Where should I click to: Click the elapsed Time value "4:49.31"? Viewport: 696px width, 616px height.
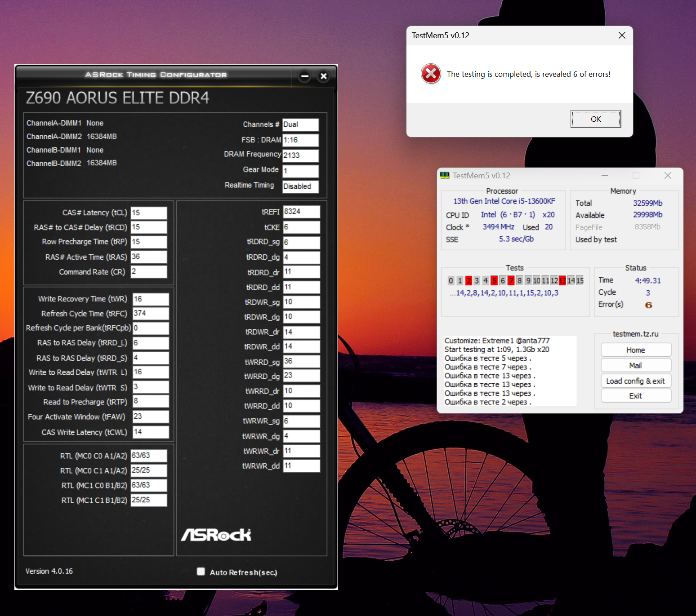pyautogui.click(x=648, y=281)
